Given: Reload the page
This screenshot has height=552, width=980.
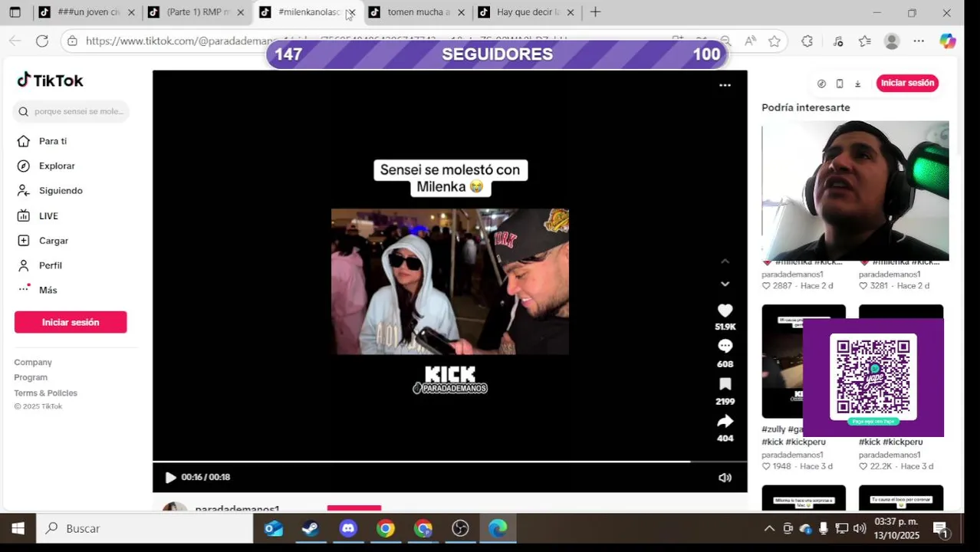Looking at the screenshot, I should coord(42,41).
